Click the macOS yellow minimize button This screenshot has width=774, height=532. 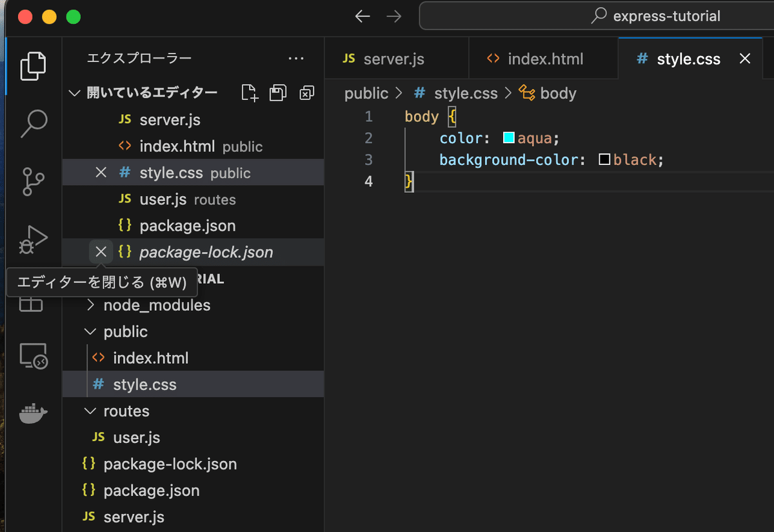(50, 17)
